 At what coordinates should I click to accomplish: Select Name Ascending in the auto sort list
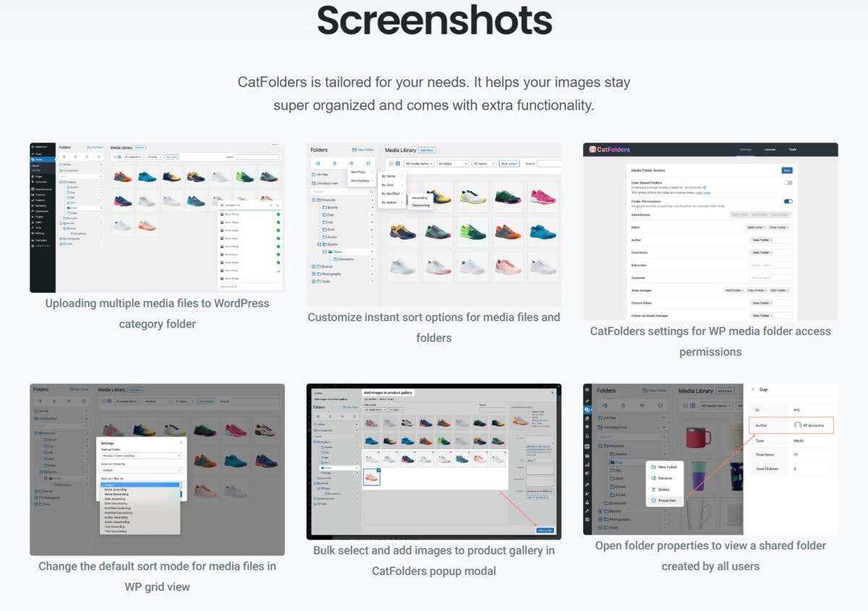117,490
